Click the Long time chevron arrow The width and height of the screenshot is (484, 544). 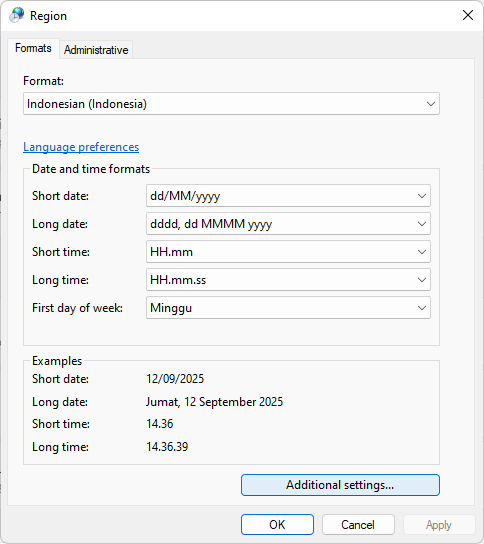(422, 280)
